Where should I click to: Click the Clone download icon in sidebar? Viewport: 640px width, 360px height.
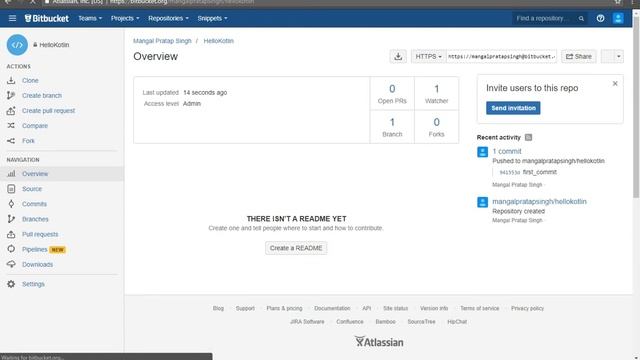pos(11,80)
